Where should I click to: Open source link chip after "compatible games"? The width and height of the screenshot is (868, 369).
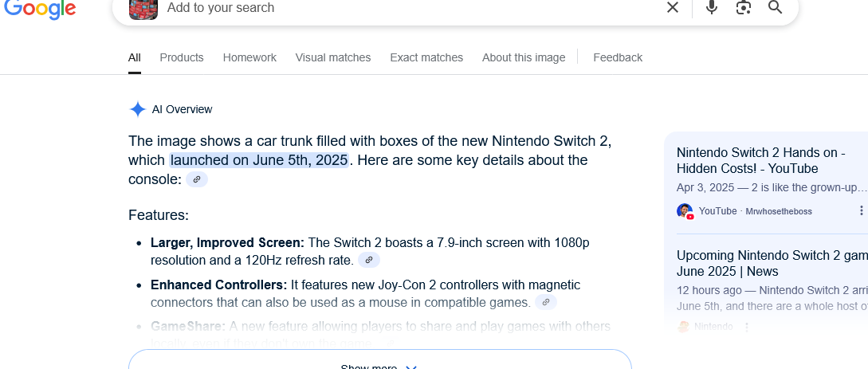click(545, 302)
